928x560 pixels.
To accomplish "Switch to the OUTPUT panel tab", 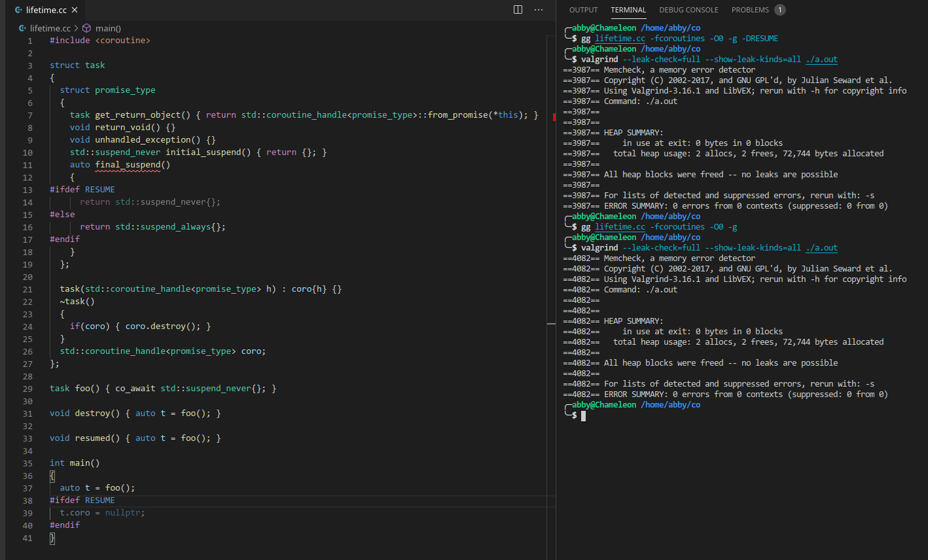I will [x=583, y=10].
